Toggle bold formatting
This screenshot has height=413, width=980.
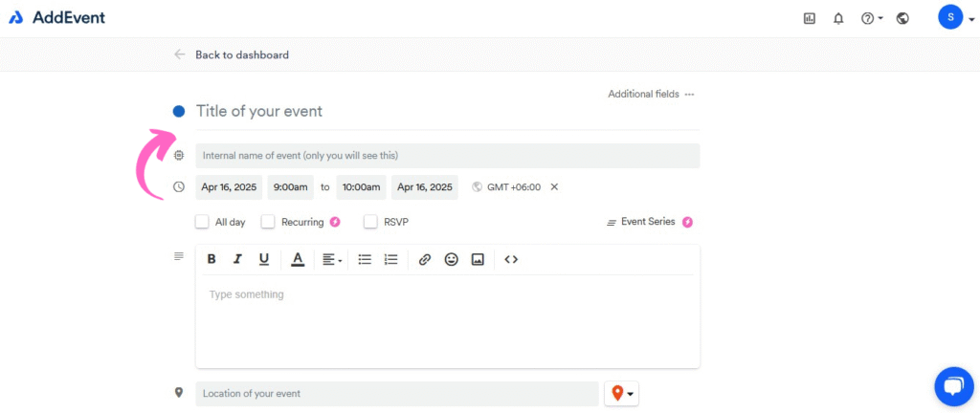pos(212,259)
